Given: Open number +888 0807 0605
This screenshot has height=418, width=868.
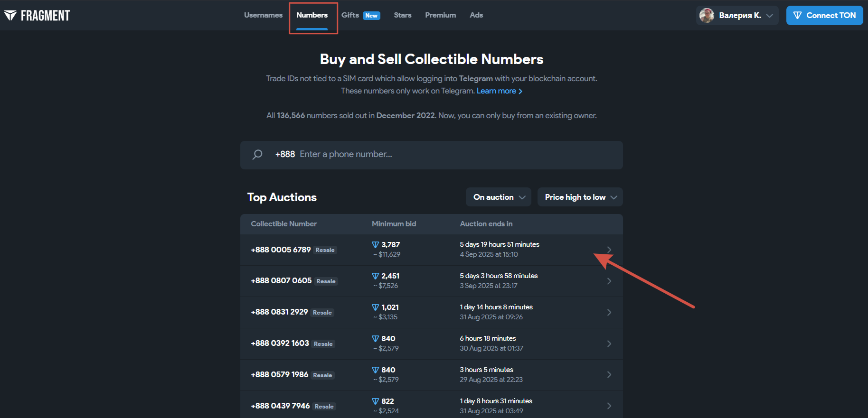Looking at the screenshot, I should point(281,281).
